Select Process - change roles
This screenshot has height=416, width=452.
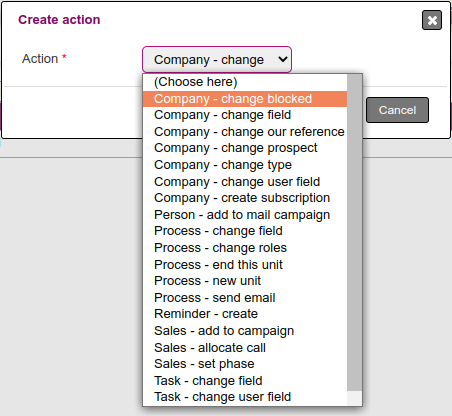[245, 248]
